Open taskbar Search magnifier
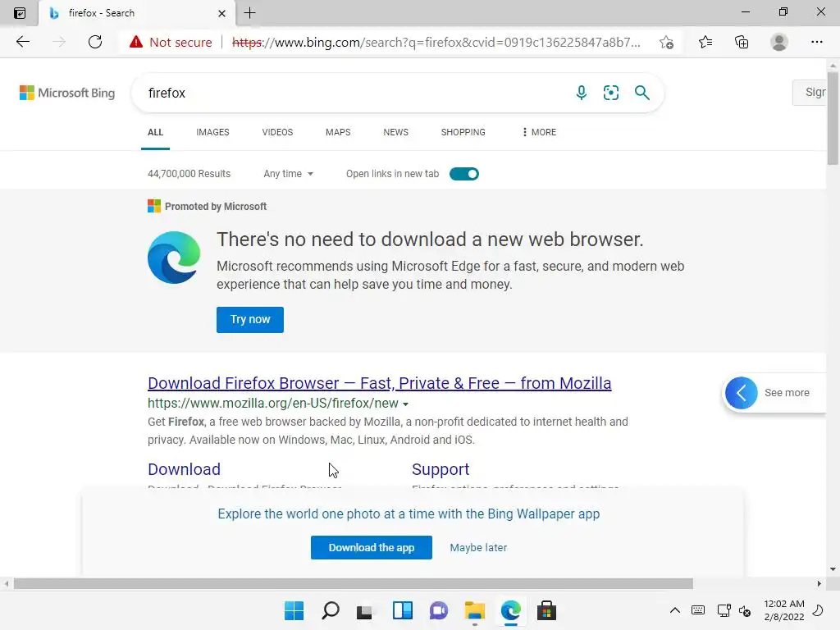Viewport: 840px width, 630px height. [x=331, y=610]
